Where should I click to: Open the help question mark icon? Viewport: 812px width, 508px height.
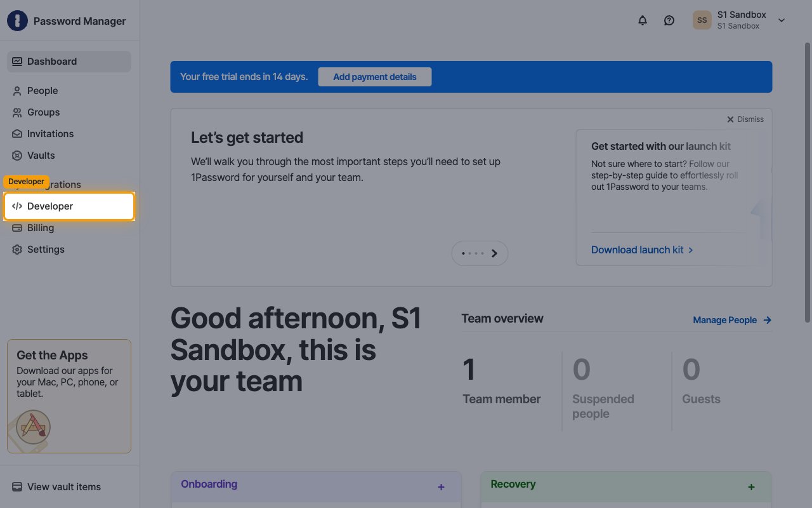pos(669,20)
